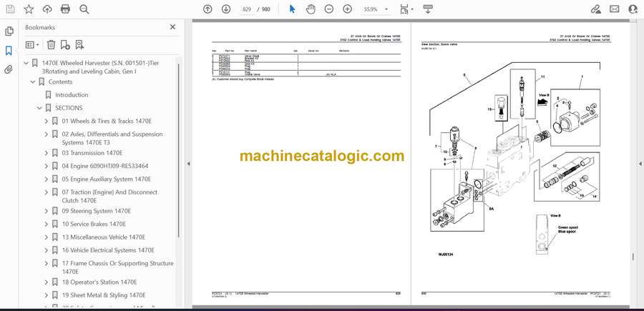Delete the selected bookmark with the trash icon
The width and height of the screenshot is (644, 311).
tap(51, 44)
